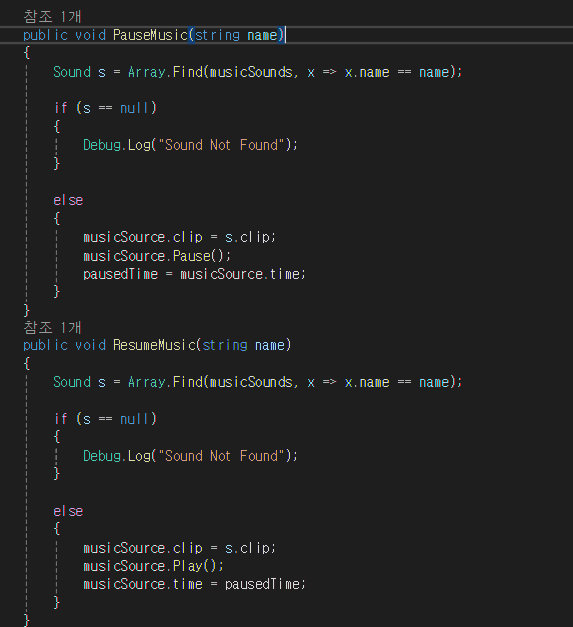Open the references link above PauseMusic
Viewport: 573px width, 627px height.
point(52,17)
